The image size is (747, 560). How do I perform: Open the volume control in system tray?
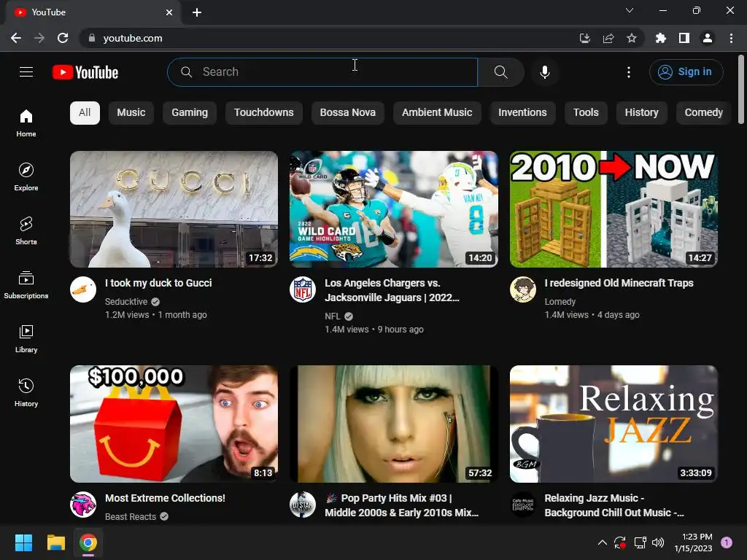click(x=658, y=542)
